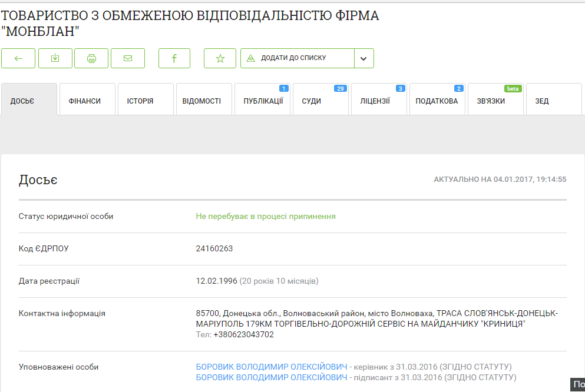Screen dimensions: 585x392
Task: Click the download dossier icon
Action: coord(55,58)
